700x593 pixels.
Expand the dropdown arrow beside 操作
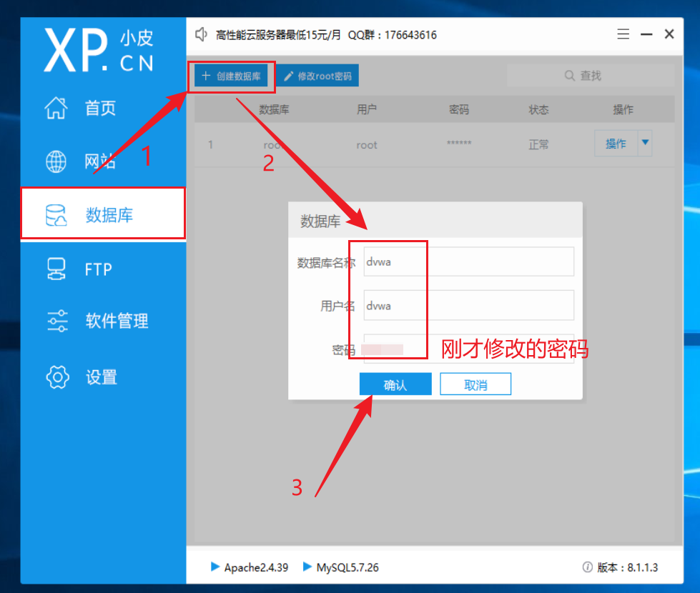[x=645, y=143]
